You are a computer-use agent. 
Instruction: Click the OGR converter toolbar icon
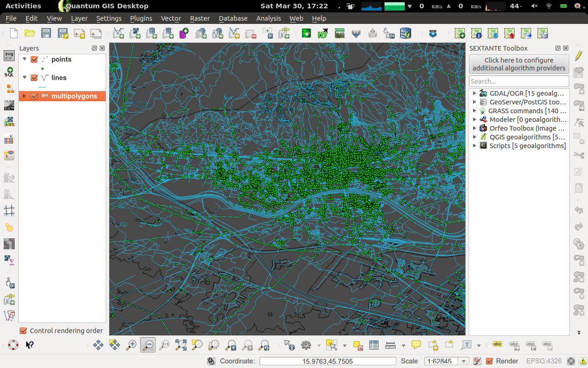(433, 33)
